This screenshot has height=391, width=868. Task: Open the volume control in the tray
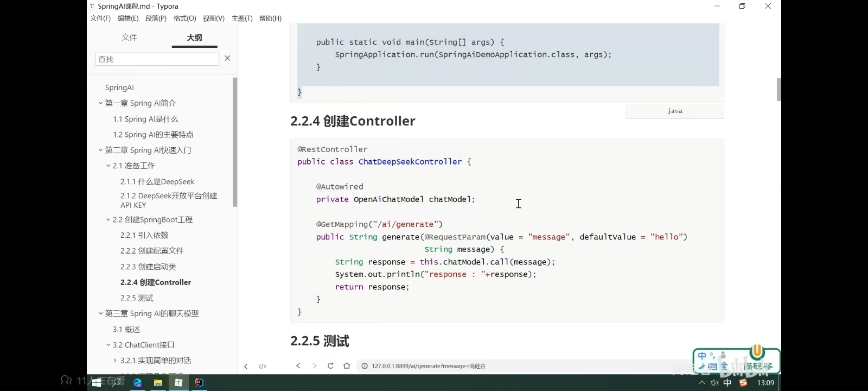point(714,383)
